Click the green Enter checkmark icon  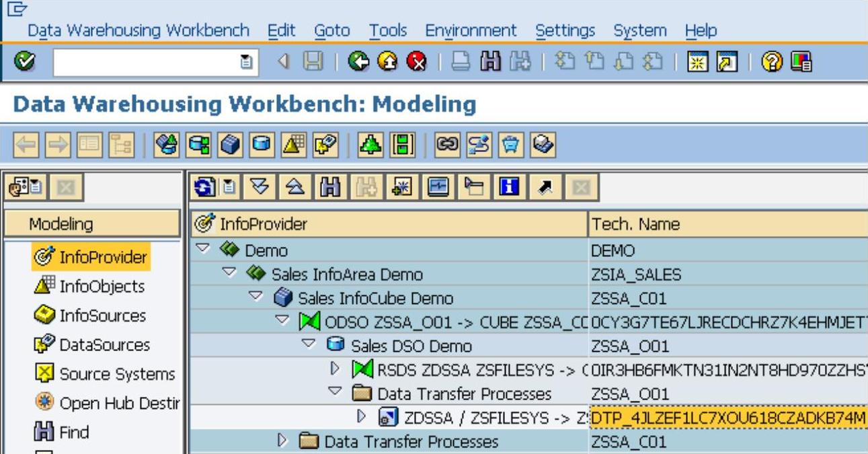(24, 62)
